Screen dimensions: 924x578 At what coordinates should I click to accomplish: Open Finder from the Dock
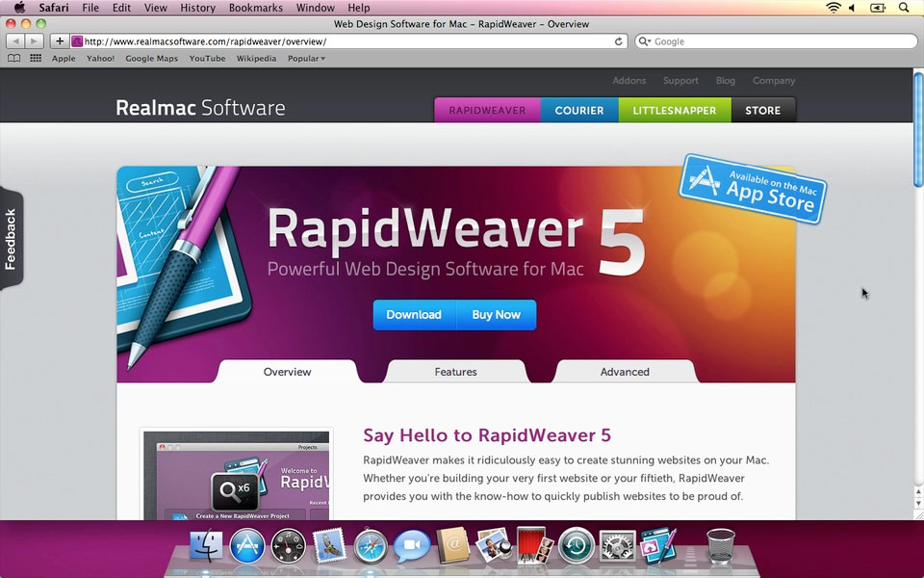pos(206,545)
